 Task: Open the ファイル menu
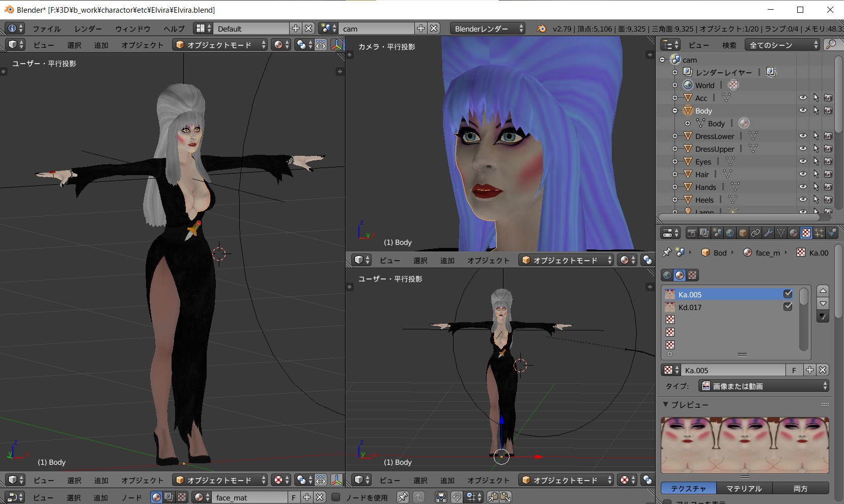[x=46, y=29]
